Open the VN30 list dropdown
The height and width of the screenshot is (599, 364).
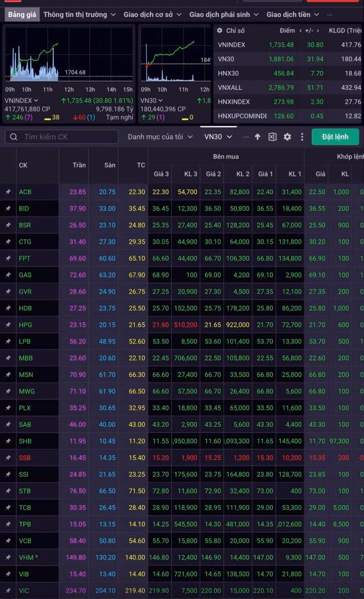pos(218,137)
